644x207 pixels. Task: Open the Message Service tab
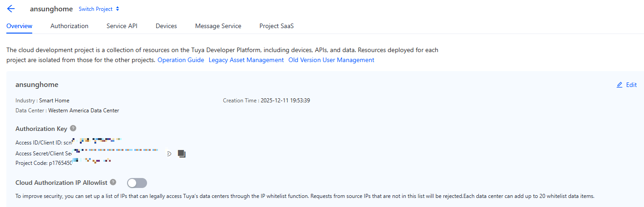[x=218, y=26]
